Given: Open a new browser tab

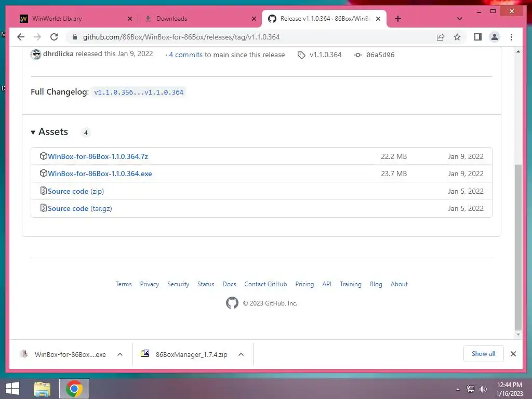Looking at the screenshot, I should pos(398,19).
